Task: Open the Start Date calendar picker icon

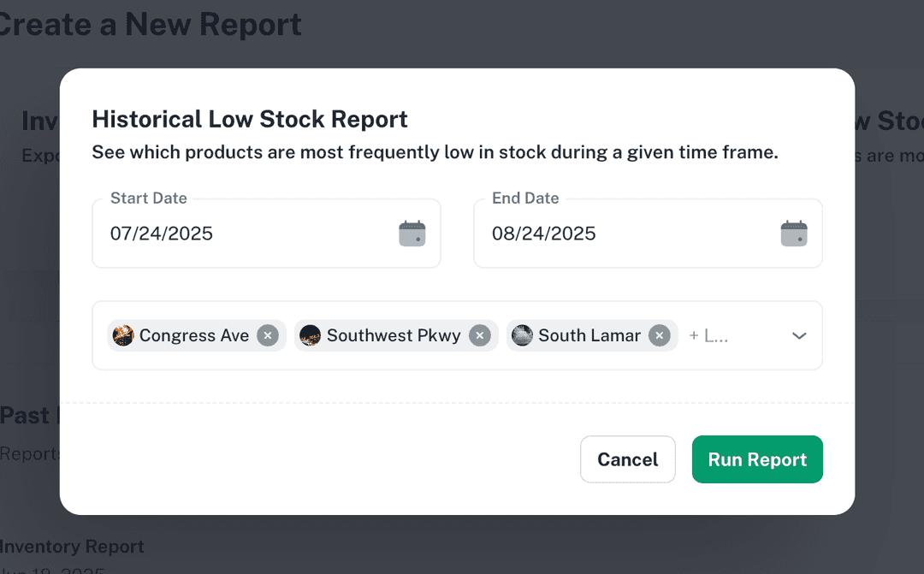Action: tap(412, 232)
